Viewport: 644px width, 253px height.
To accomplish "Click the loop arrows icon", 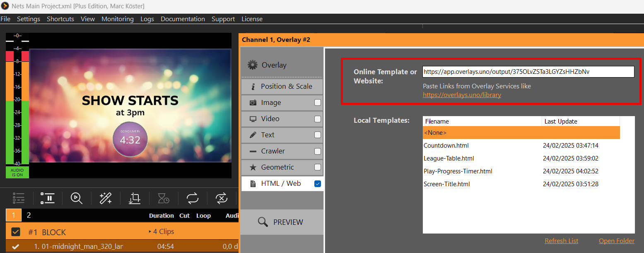I will [193, 198].
